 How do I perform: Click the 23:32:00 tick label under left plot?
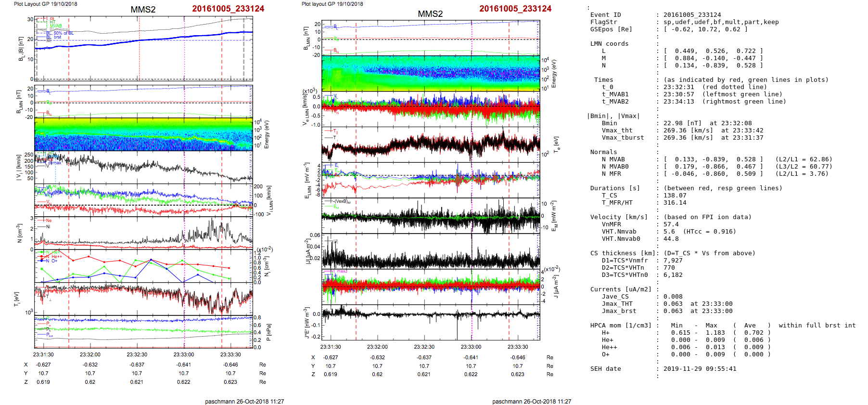pyautogui.click(x=90, y=354)
